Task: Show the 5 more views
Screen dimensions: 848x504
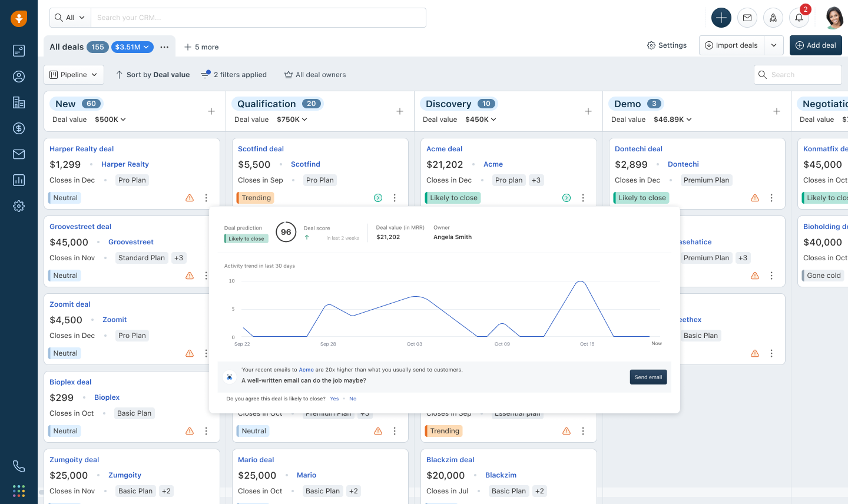Action: pos(201,47)
